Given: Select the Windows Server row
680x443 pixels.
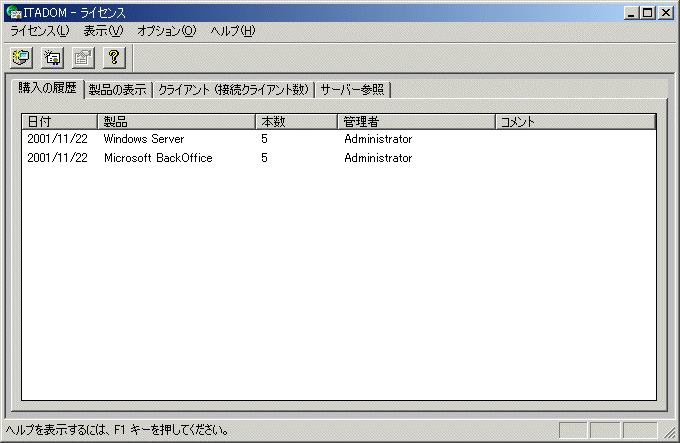Looking at the screenshot, I should [339, 139].
